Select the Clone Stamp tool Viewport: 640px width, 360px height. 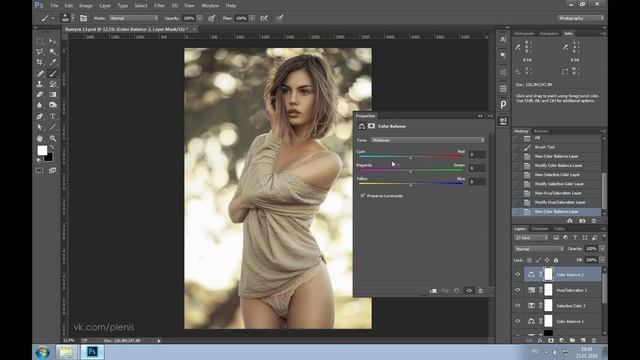point(40,84)
